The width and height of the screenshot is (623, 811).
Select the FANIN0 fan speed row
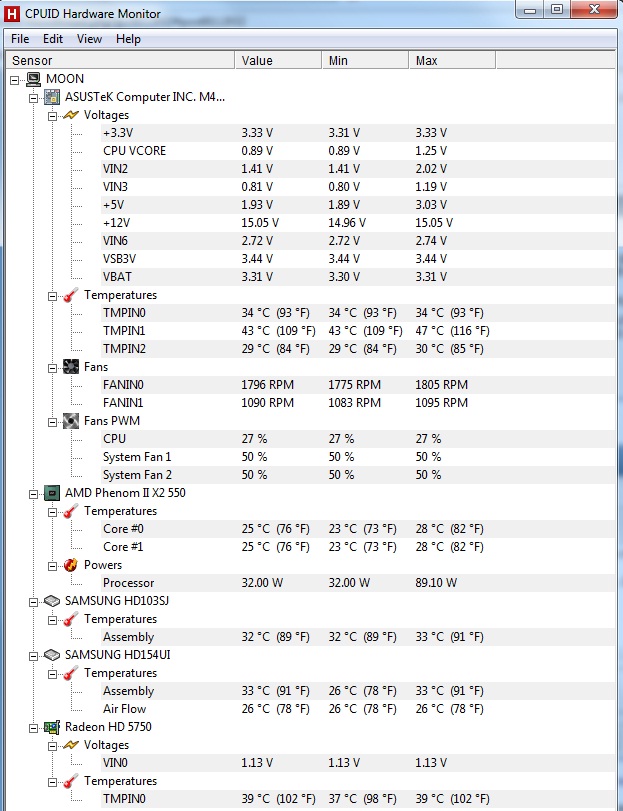(x=358, y=385)
